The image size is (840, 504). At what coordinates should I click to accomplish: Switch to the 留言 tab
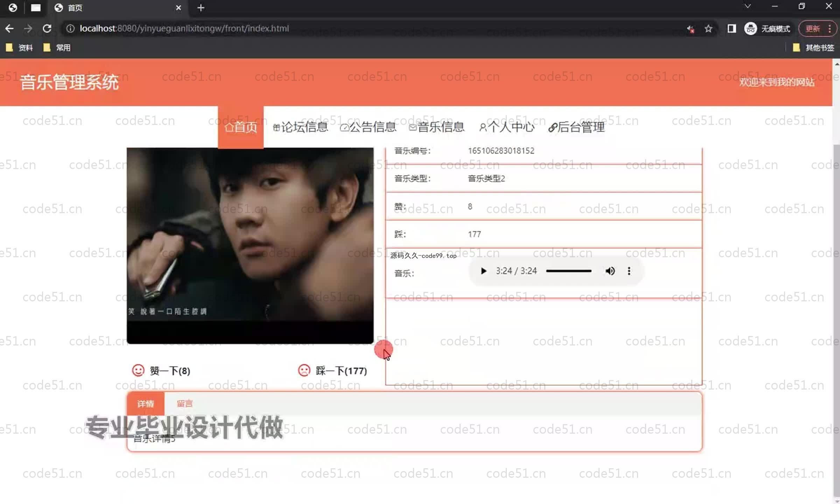pyautogui.click(x=185, y=404)
